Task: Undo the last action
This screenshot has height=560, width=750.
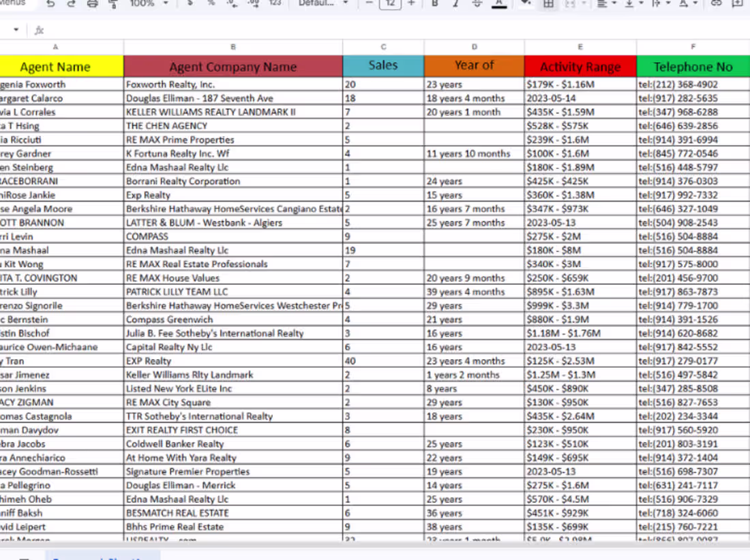Action: tap(50, 4)
